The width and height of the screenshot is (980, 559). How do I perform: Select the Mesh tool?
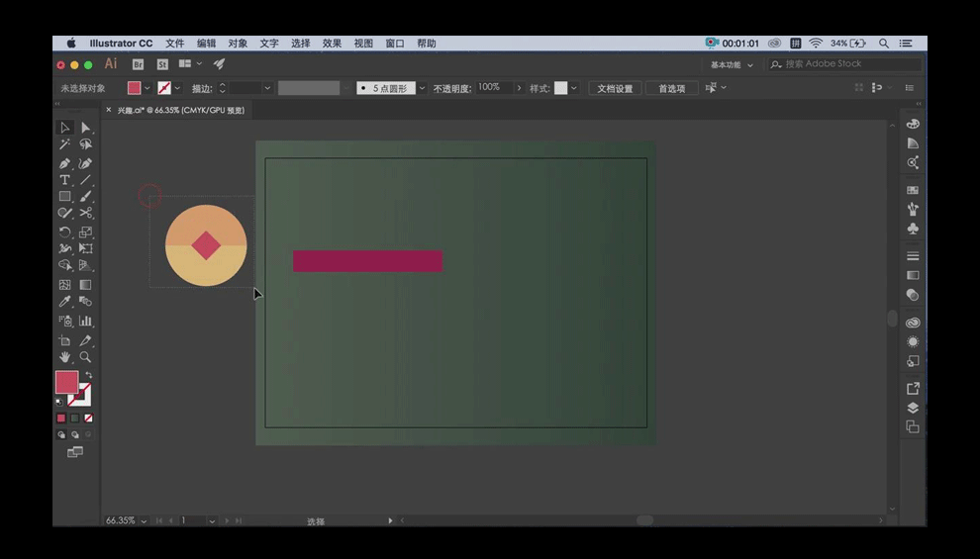coord(64,285)
